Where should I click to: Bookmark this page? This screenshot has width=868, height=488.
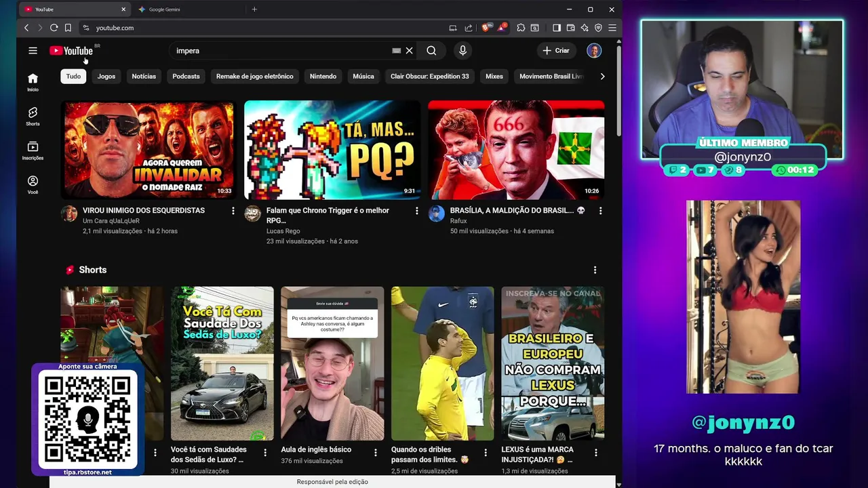click(68, 28)
